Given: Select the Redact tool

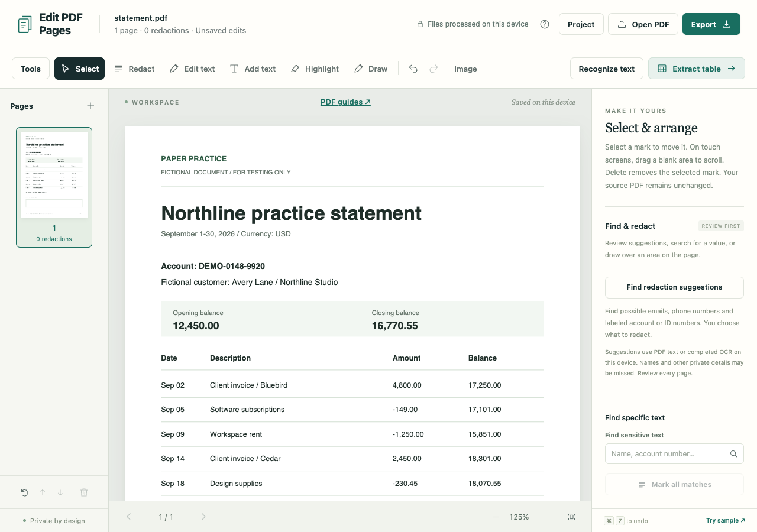Looking at the screenshot, I should tap(134, 69).
